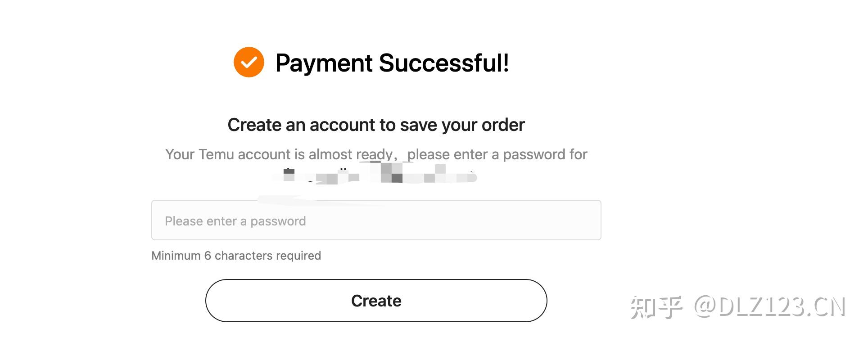Image resolution: width=868 pixels, height=342 pixels.
Task: Click the white tick inside orange circle
Action: [x=249, y=62]
